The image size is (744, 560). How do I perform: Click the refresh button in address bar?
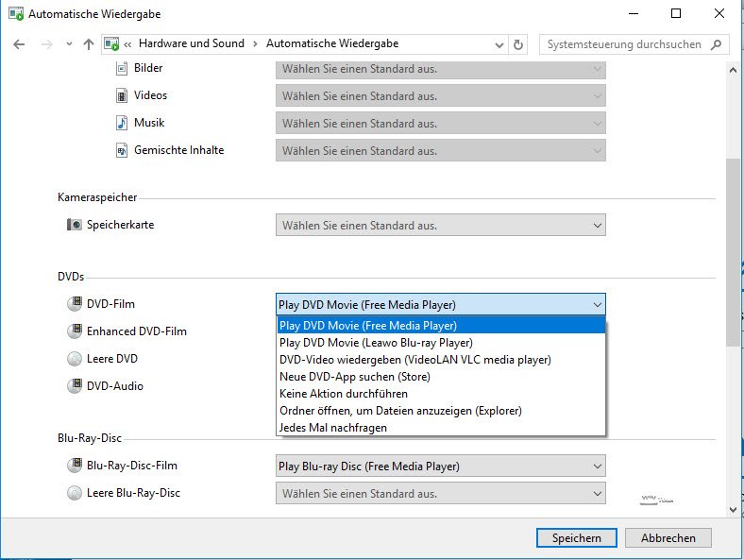click(517, 44)
